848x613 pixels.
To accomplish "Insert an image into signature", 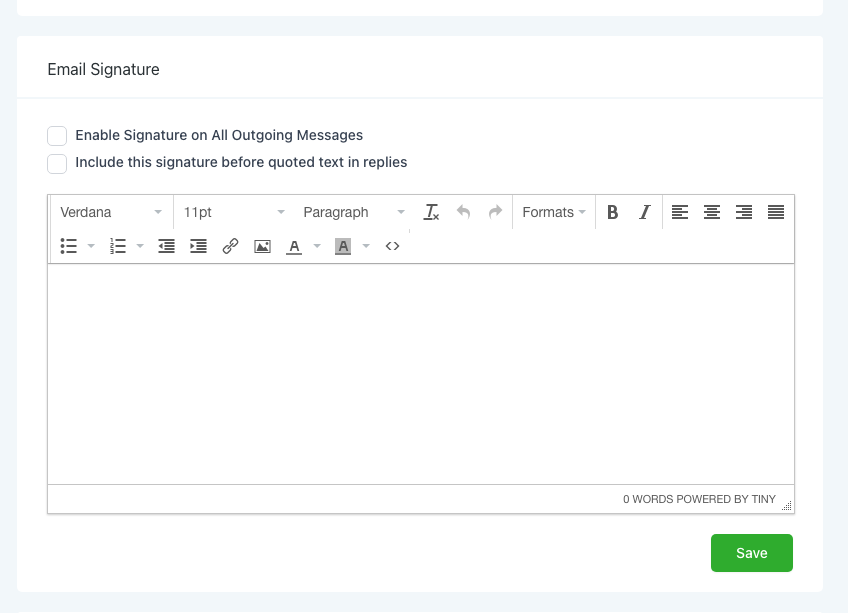I will click(x=262, y=246).
